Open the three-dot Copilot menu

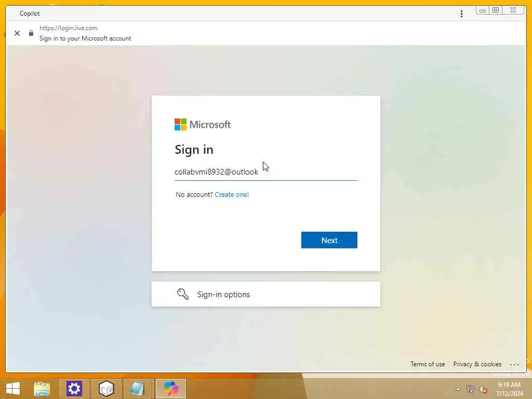461,14
